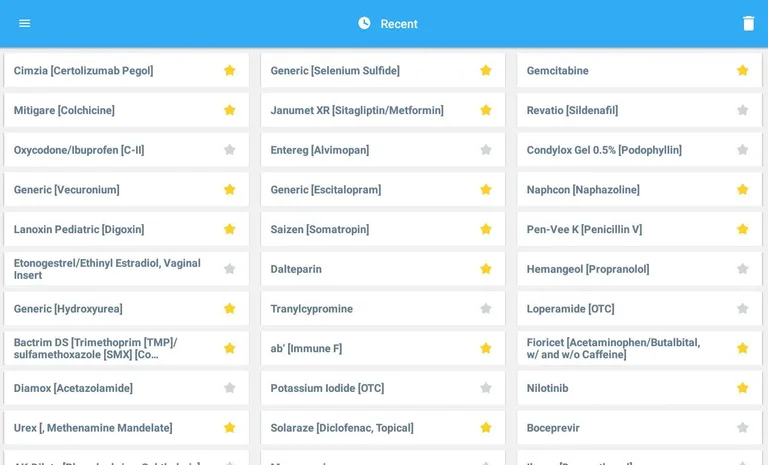
Task: Select Naphcon [Naphazoline]
Action: coord(640,190)
